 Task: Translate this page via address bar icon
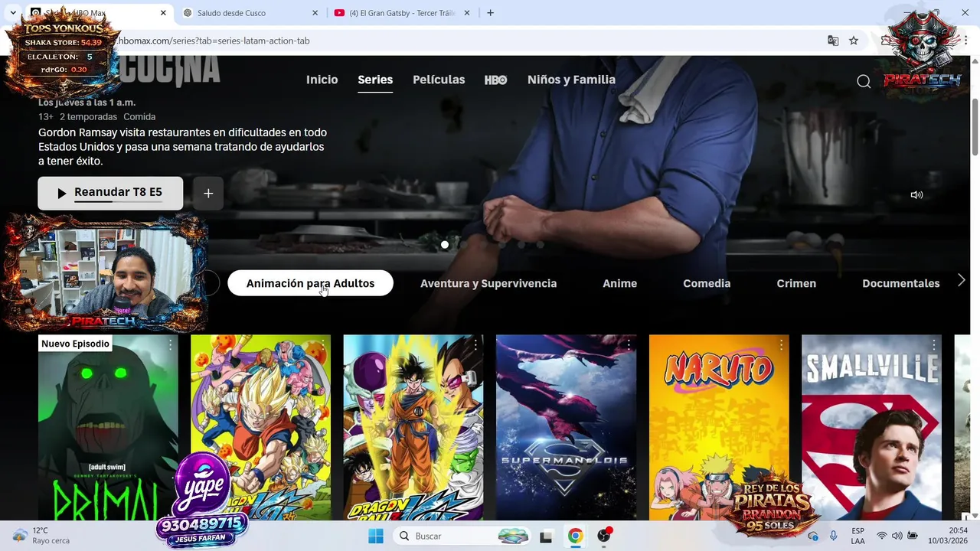click(x=833, y=41)
